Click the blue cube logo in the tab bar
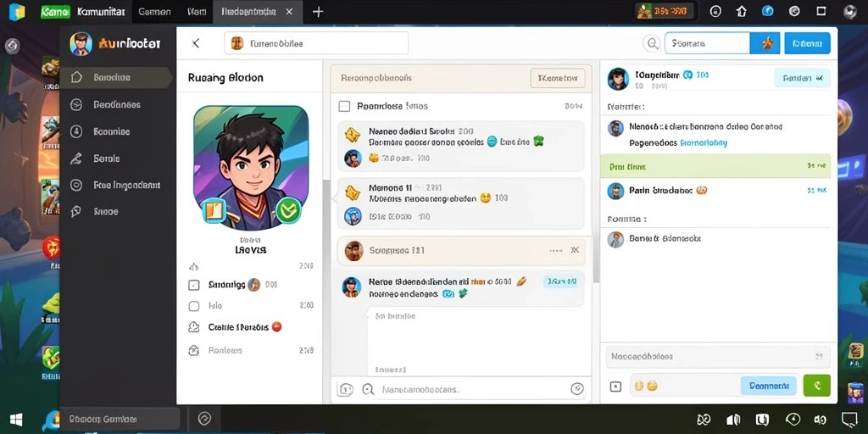The width and height of the screenshot is (868, 434). tap(17, 12)
